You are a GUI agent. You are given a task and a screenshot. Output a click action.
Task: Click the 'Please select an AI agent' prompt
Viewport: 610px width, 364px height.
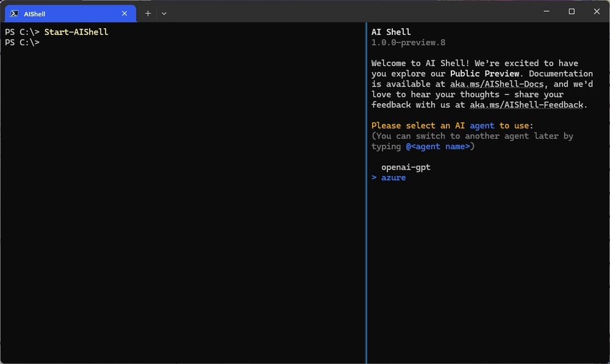tap(452, 126)
